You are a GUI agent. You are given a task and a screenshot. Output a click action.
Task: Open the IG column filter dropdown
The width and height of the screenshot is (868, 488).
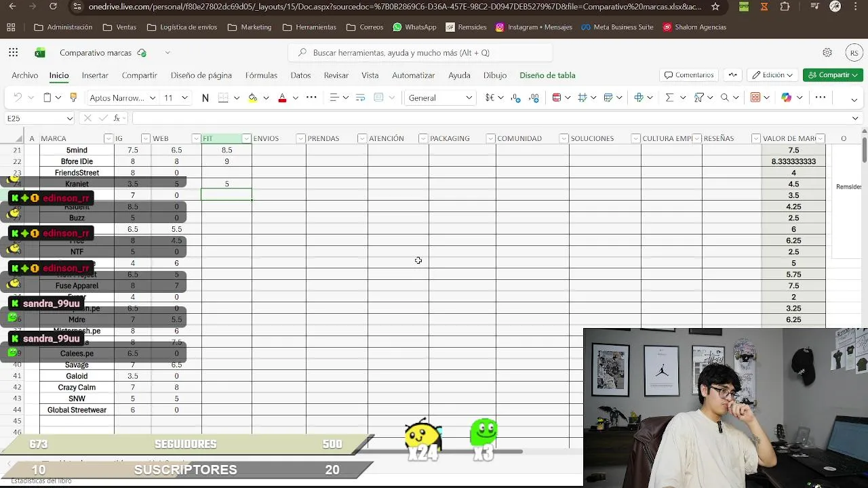pos(145,138)
